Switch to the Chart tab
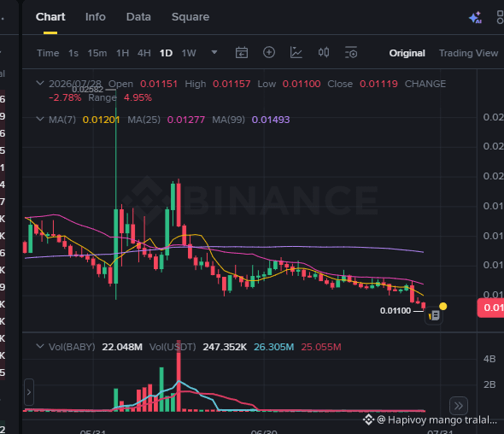The image size is (504, 434). 50,17
